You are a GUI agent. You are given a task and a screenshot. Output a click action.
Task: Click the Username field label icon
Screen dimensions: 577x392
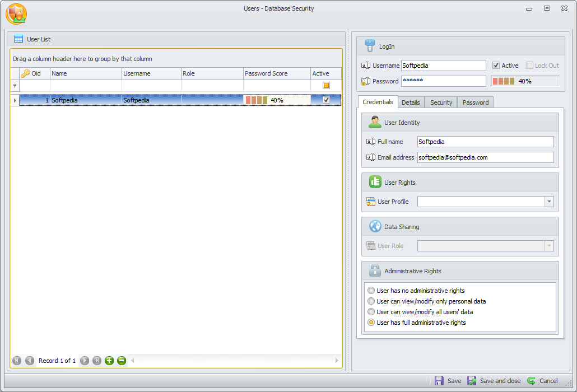(x=366, y=66)
